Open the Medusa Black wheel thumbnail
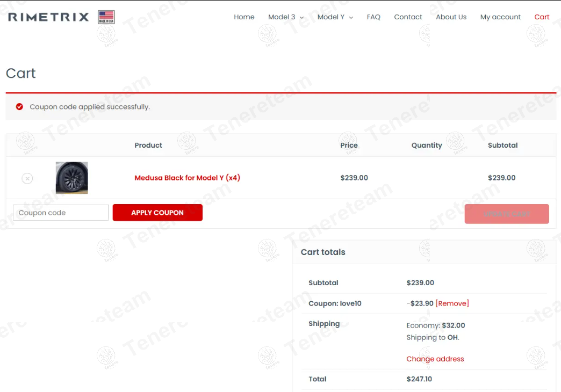Image resolution: width=561 pixels, height=392 pixels. [x=72, y=178]
